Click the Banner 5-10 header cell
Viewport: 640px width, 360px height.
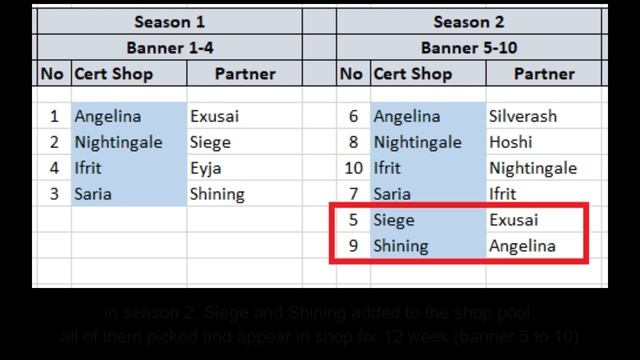469,48
